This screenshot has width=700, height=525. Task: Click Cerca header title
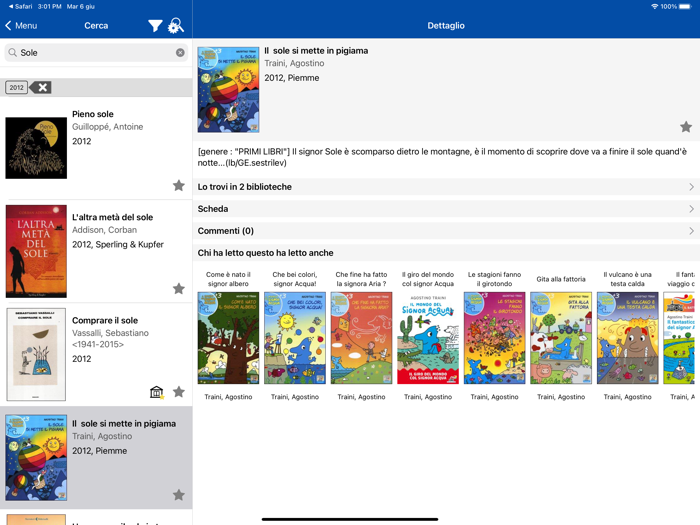pos(96,26)
